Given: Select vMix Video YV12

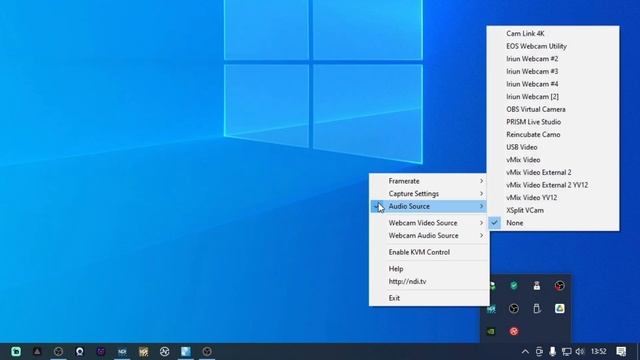Looking at the screenshot, I should 553,198.
